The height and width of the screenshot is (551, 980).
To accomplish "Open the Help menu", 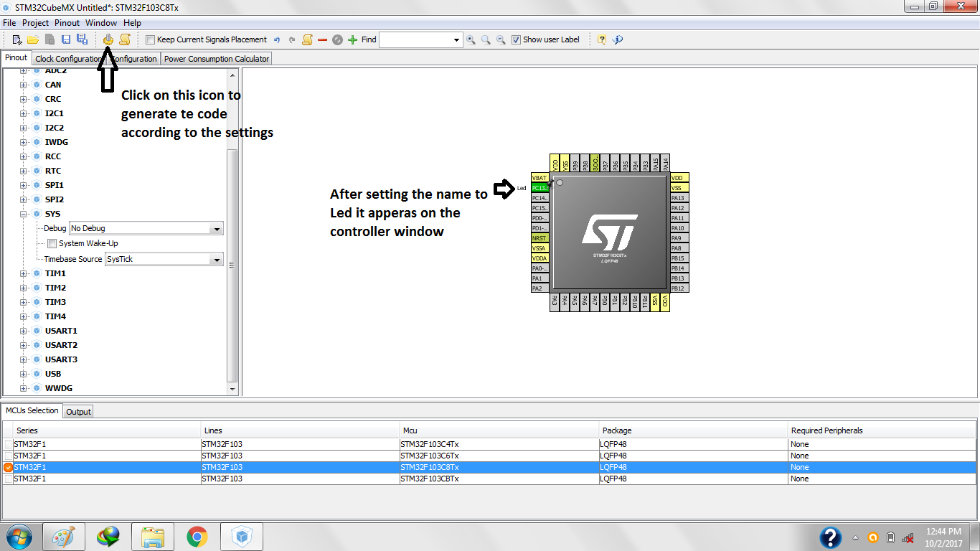I will coord(132,23).
